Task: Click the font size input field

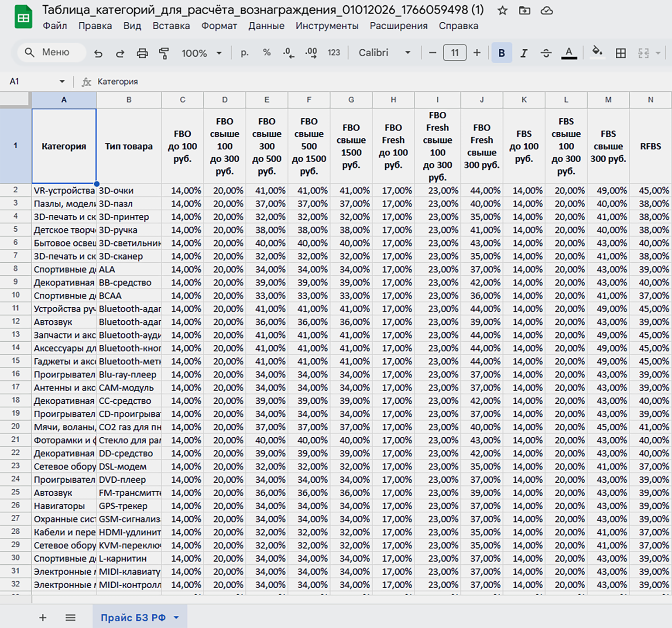Action: click(x=455, y=53)
